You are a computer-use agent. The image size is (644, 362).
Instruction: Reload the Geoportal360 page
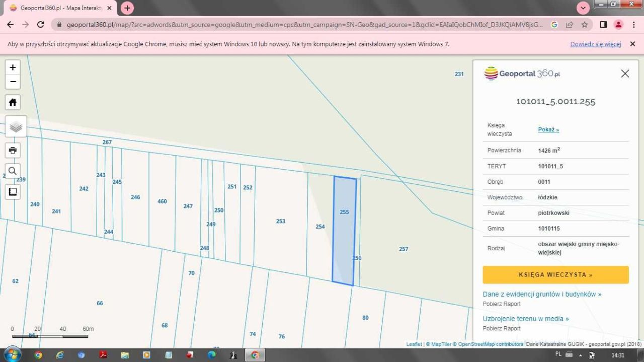coord(41,25)
